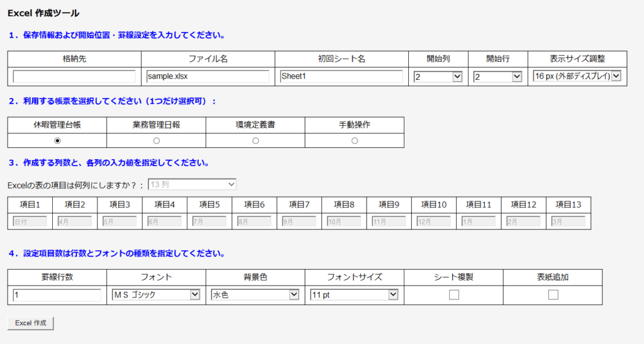Click the 項目13 field showing 3月
This screenshot has height=344, width=644.
[568, 221]
